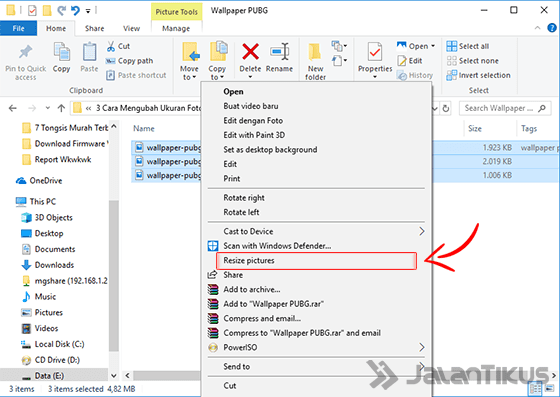Collapse the ribbon with the chevron

(538, 28)
